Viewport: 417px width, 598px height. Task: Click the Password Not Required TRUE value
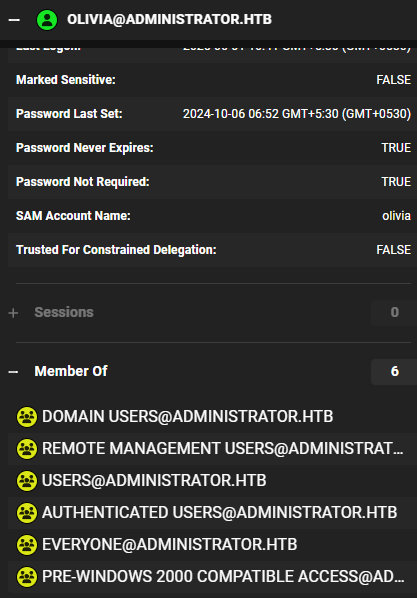click(x=396, y=182)
